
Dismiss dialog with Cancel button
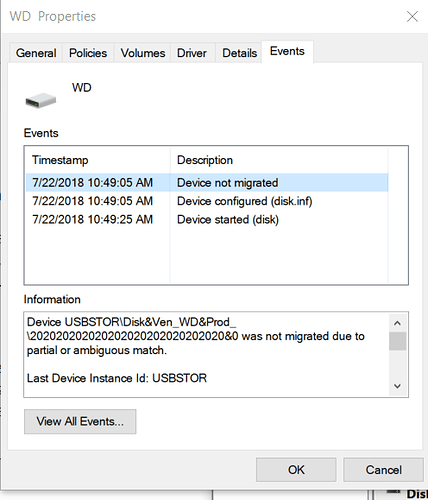click(383, 470)
